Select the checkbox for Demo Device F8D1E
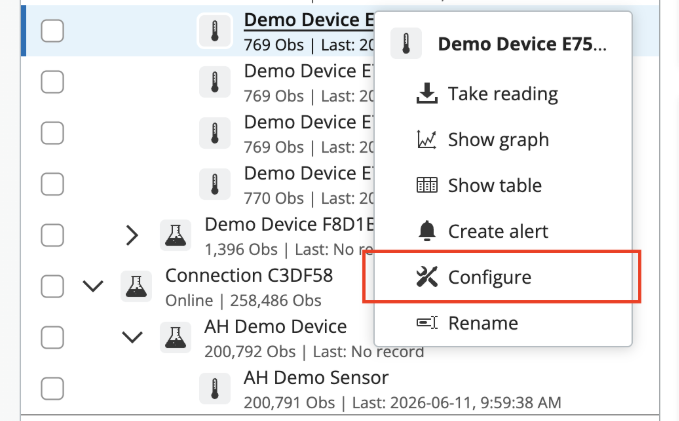This screenshot has height=421, width=679. (52, 235)
